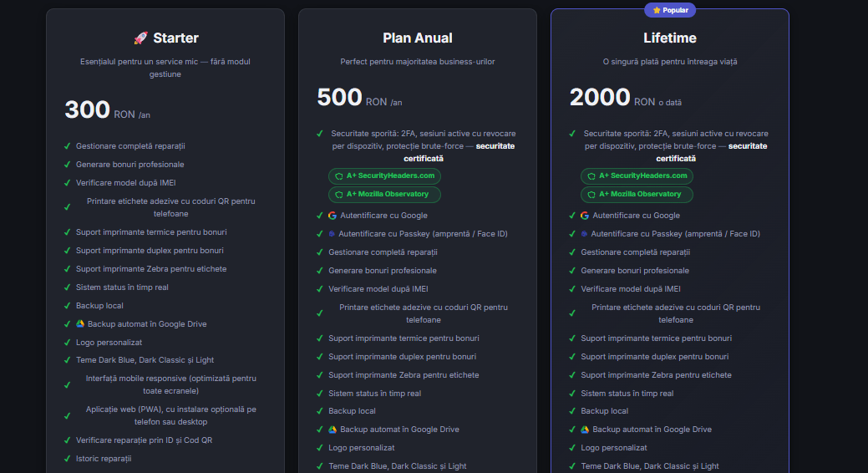This screenshot has height=473, width=868.
Task: Click Starter's 'Suport imprimante Zebra pentru etichete'
Action: point(151,268)
